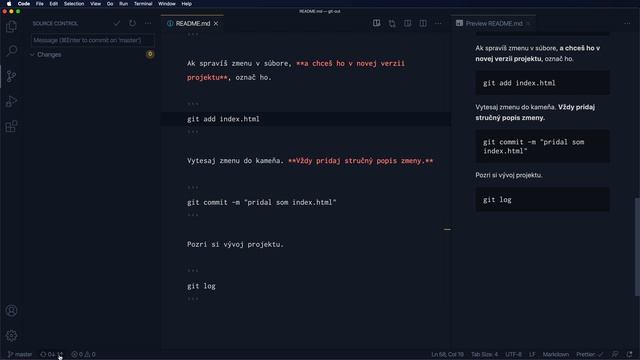
Task: Open the UTF-8 encoding selector
Action: [x=513, y=354]
